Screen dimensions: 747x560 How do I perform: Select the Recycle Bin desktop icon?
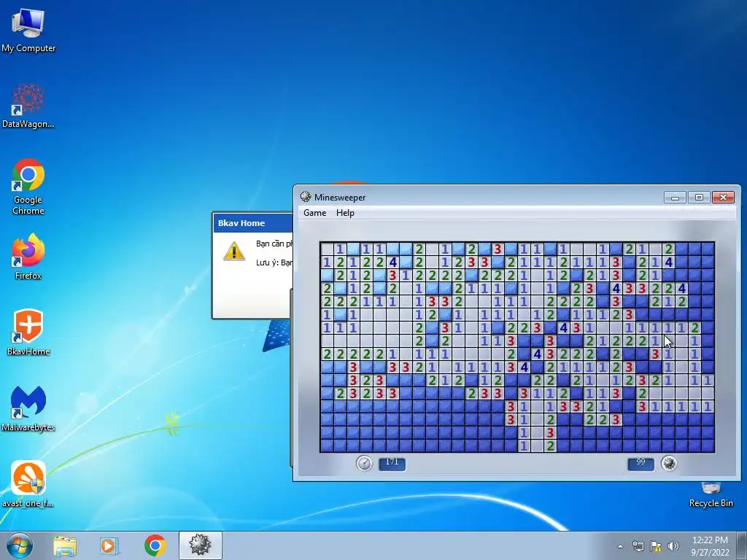(x=711, y=495)
